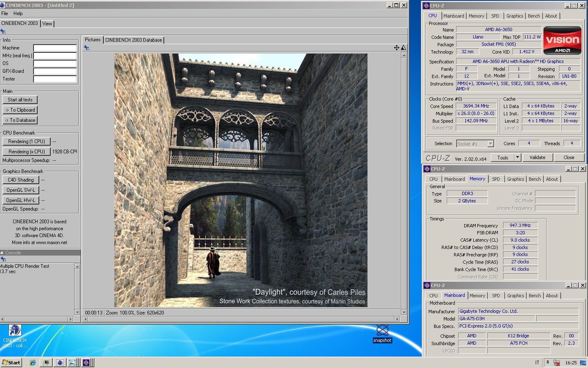This screenshot has height=368, width=588.
Task: Click the Tools button in CPU-Z
Action: pos(503,157)
